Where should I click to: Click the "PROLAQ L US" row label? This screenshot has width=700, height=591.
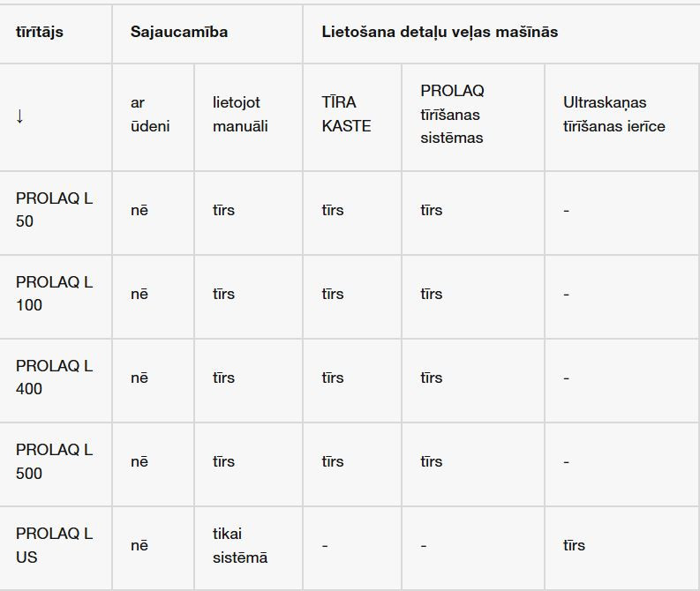54,545
